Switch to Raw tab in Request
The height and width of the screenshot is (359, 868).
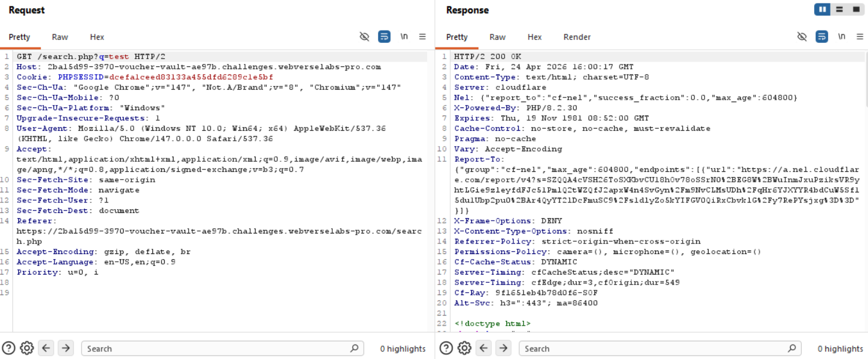pyautogui.click(x=60, y=37)
